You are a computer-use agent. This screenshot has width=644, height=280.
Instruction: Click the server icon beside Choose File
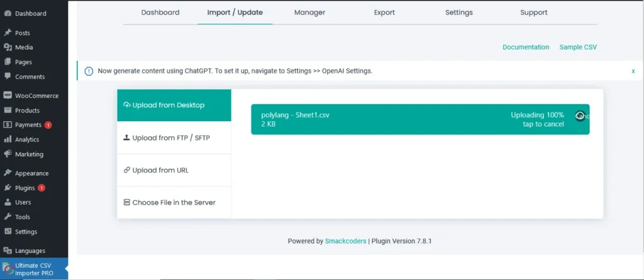click(x=127, y=203)
